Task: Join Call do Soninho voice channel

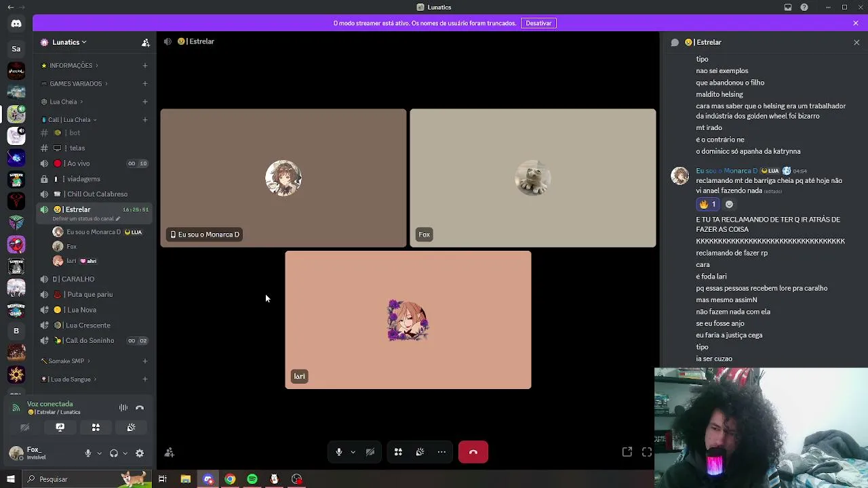Action: pos(94,340)
